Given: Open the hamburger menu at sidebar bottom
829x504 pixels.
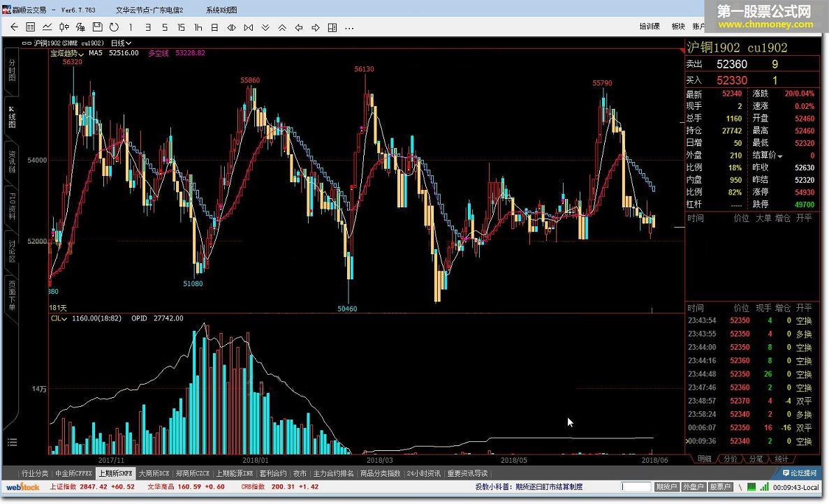Looking at the screenshot, I should tap(12, 442).
